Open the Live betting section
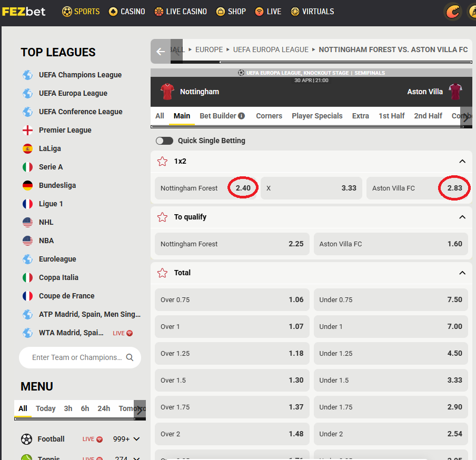Screen dimensions: 476x460 click(x=268, y=12)
